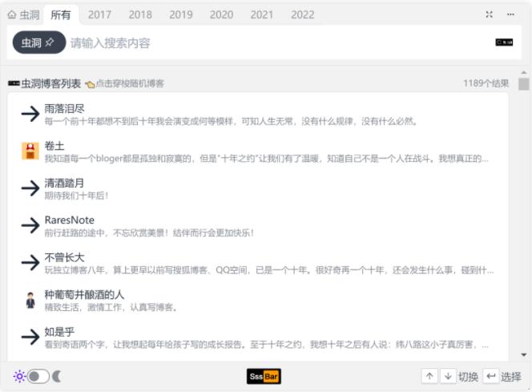Open the RaresNote blog entry
532x392 pixels.
[x=69, y=220]
